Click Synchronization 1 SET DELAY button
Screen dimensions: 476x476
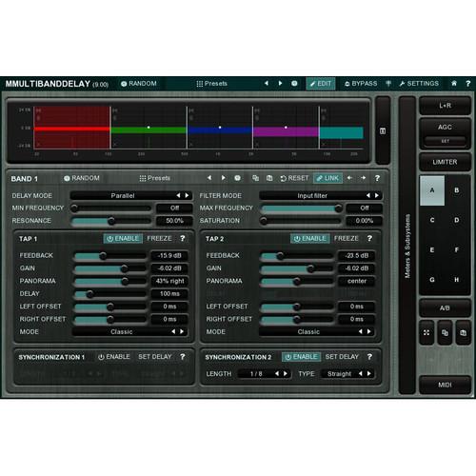(155, 357)
